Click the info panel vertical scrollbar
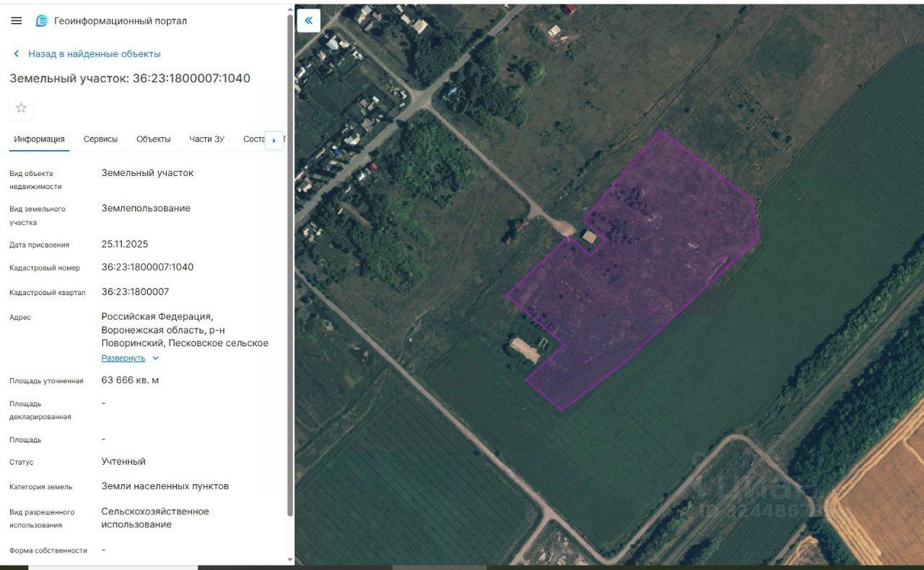 (290, 266)
